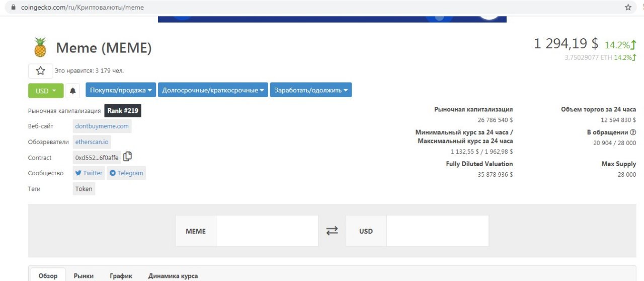644x281 pixels.
Task: Expand the Заработать/одолжить dropdown
Action: [x=311, y=90]
